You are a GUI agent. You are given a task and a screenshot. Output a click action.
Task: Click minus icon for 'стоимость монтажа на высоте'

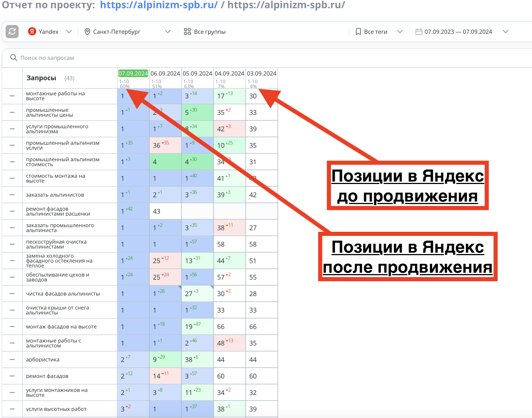tap(12, 178)
